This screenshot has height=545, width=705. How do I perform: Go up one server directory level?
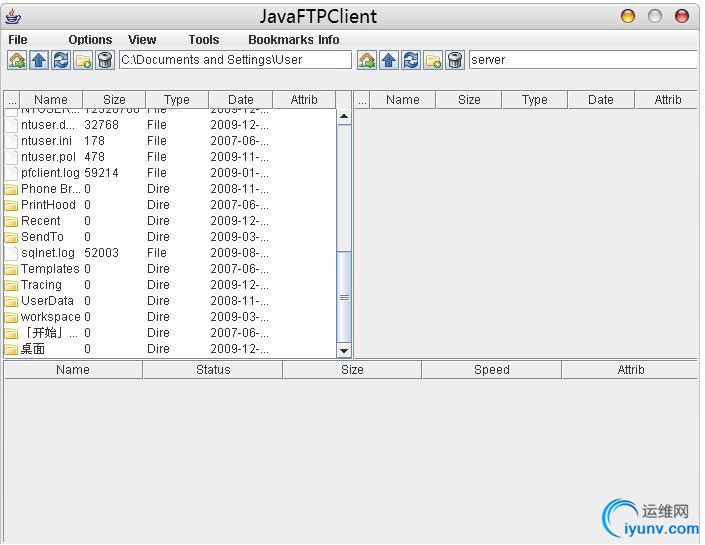coord(389,60)
